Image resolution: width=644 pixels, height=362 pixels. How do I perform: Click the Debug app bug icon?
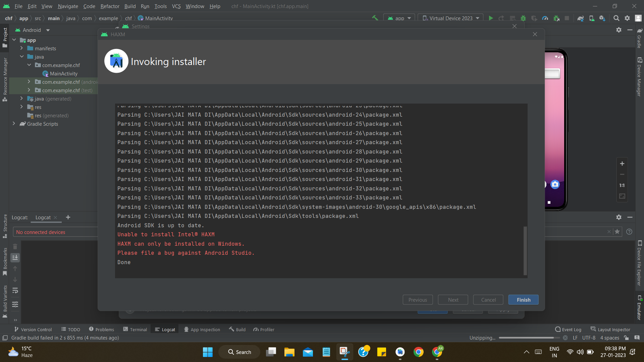[x=523, y=18]
